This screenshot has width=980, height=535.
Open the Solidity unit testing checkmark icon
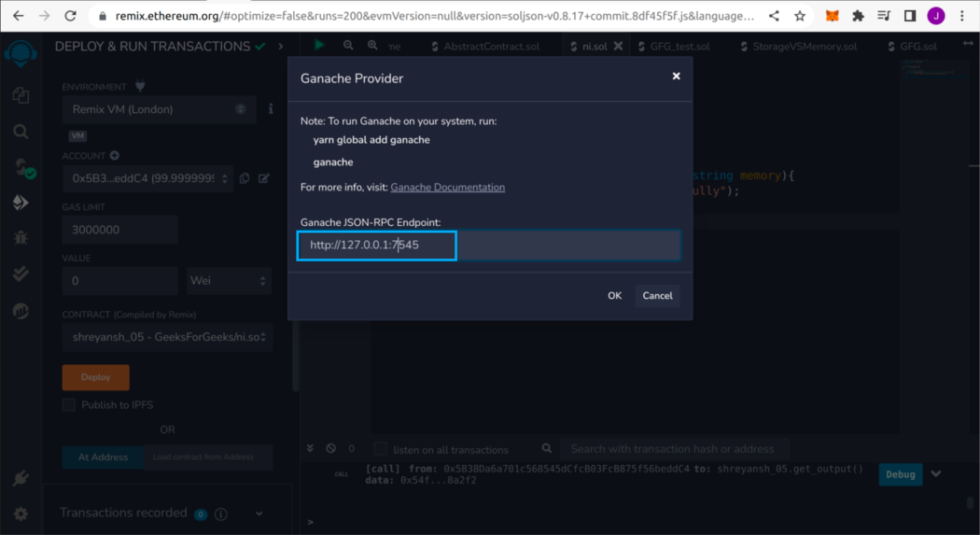(21, 274)
